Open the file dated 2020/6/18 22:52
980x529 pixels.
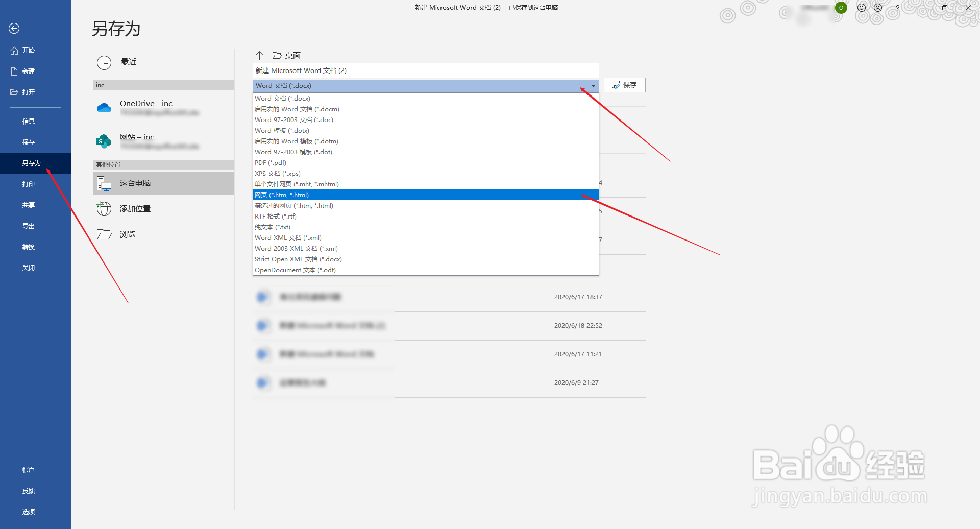449,326
